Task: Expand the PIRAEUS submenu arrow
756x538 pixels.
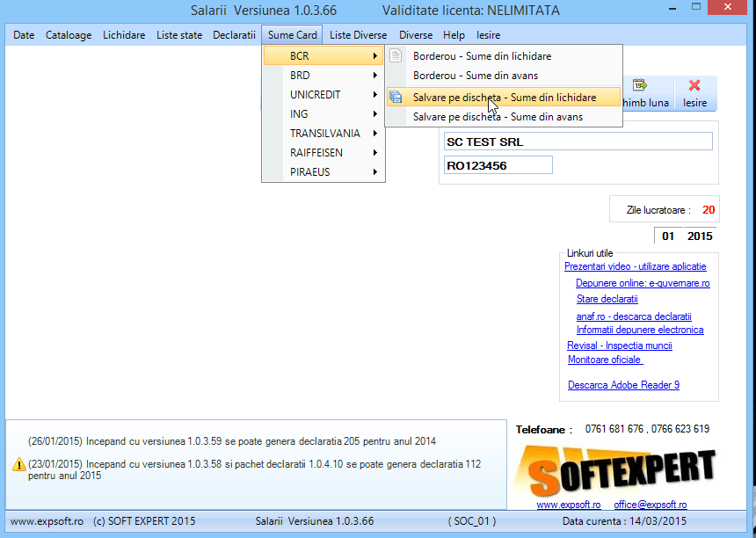Action: click(374, 171)
